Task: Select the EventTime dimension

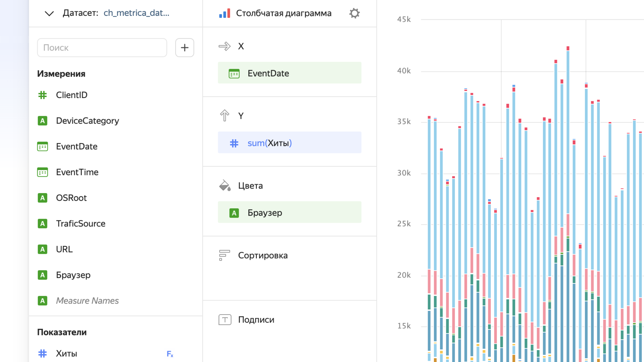Action: [77, 172]
